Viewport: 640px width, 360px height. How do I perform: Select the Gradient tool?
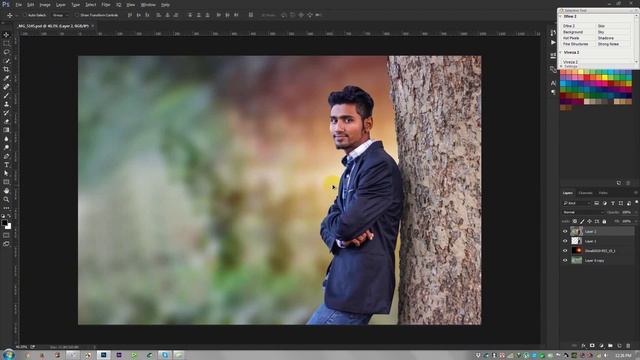6,130
